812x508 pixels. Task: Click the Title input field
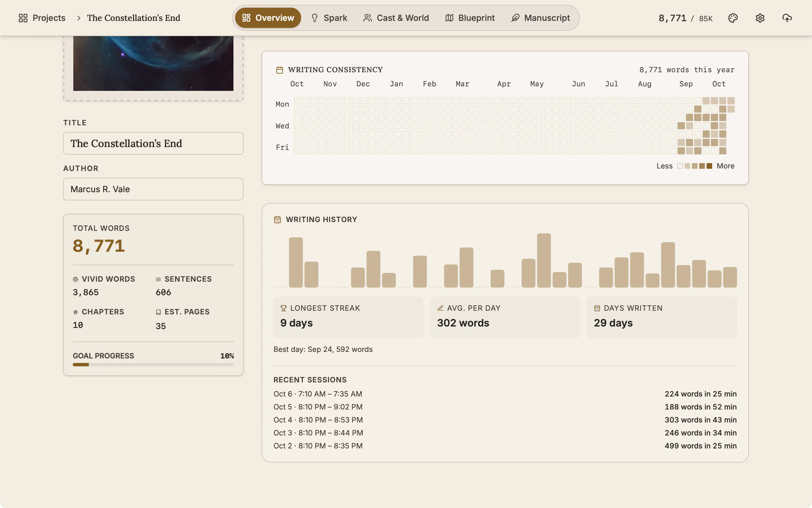pyautogui.click(x=153, y=143)
